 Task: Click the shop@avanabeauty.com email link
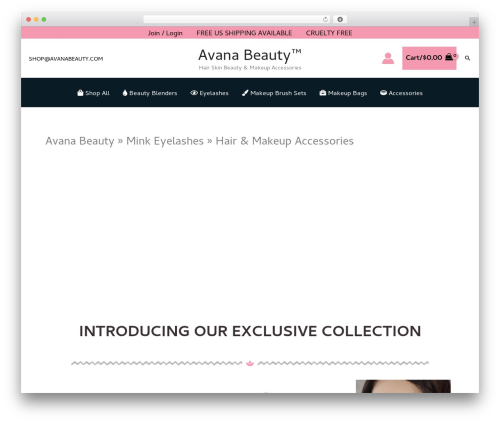[66, 59]
